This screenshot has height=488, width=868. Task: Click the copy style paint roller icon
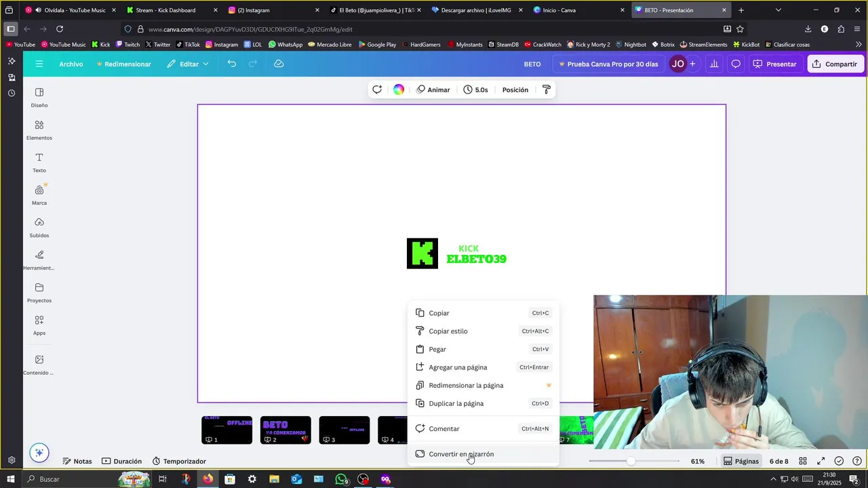(x=547, y=89)
